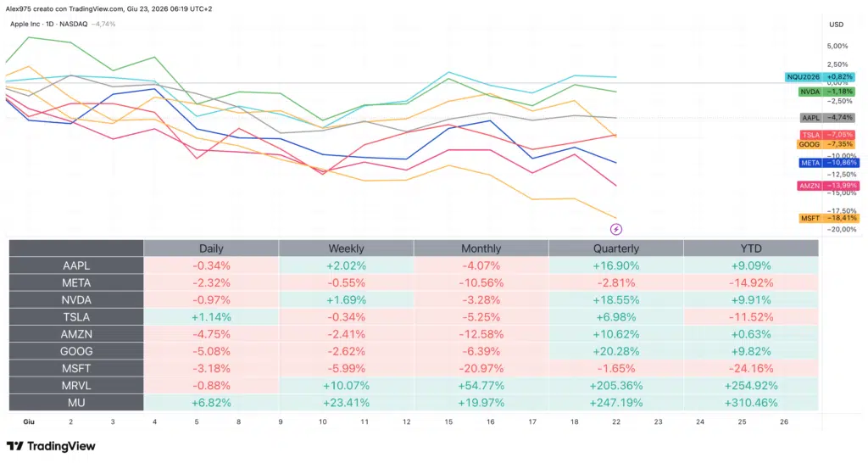Select the Monthly column header

481,248
